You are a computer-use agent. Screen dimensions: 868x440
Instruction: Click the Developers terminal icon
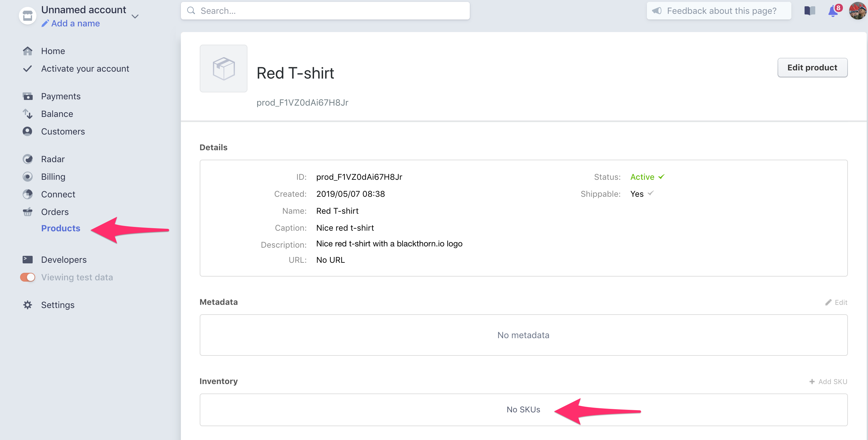(x=28, y=259)
